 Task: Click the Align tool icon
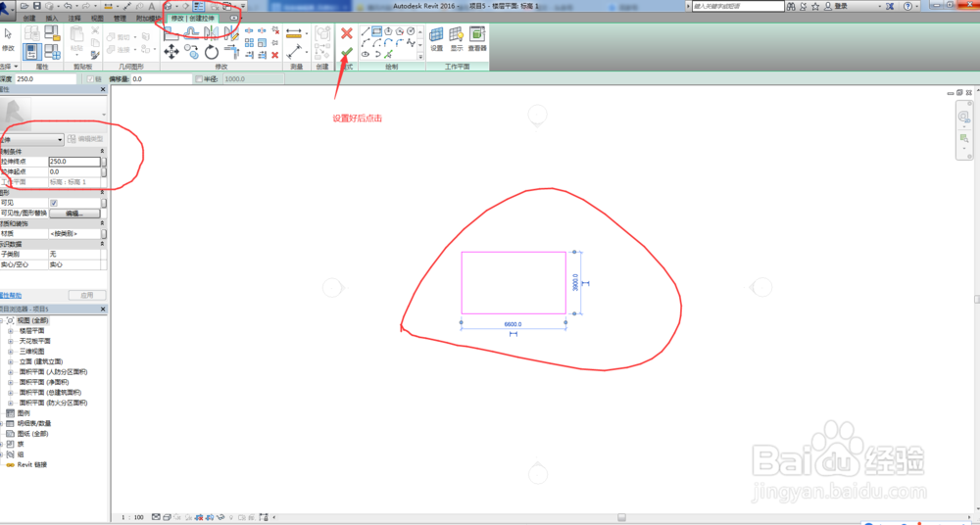pyautogui.click(x=171, y=33)
